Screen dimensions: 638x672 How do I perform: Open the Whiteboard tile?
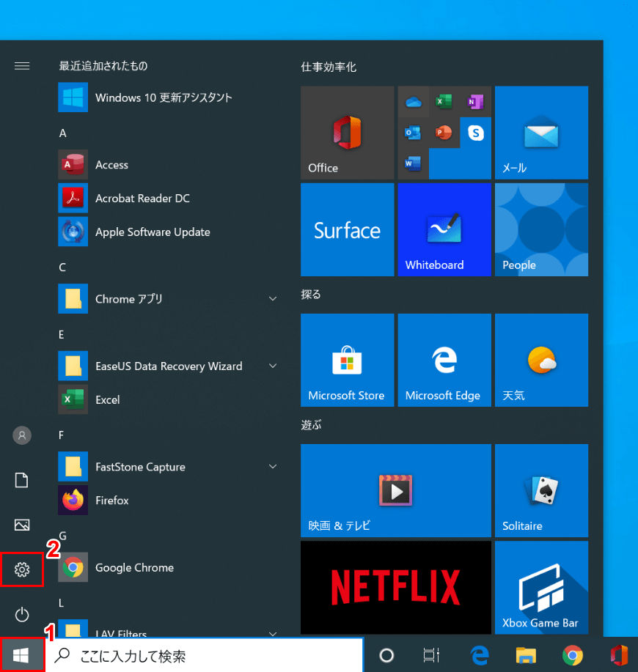(x=444, y=229)
